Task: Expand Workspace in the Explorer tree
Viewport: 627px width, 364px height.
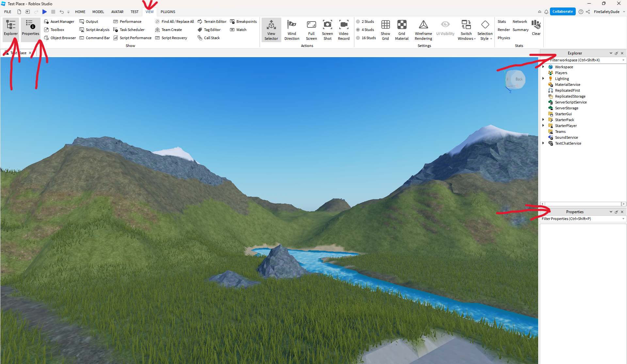Action: pyautogui.click(x=543, y=67)
